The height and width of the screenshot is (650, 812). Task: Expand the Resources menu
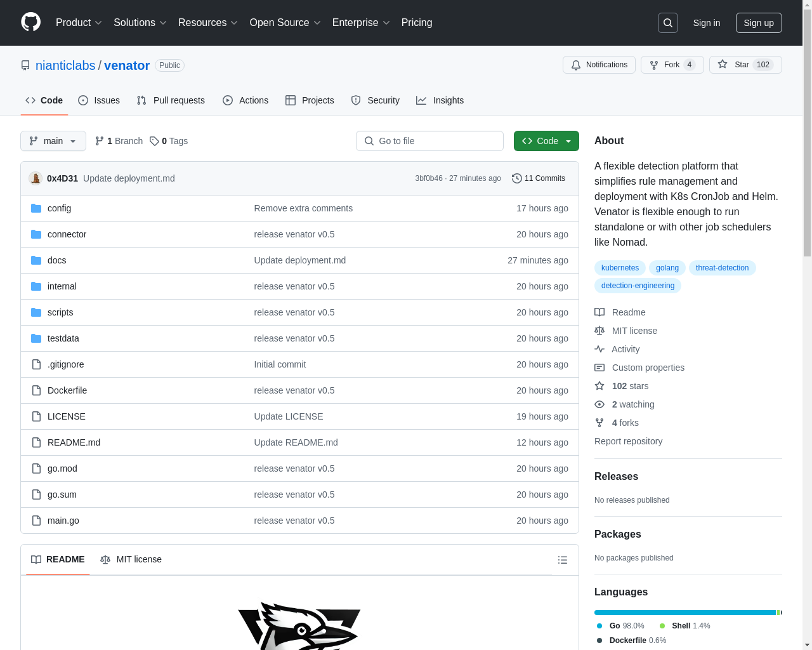click(x=207, y=23)
